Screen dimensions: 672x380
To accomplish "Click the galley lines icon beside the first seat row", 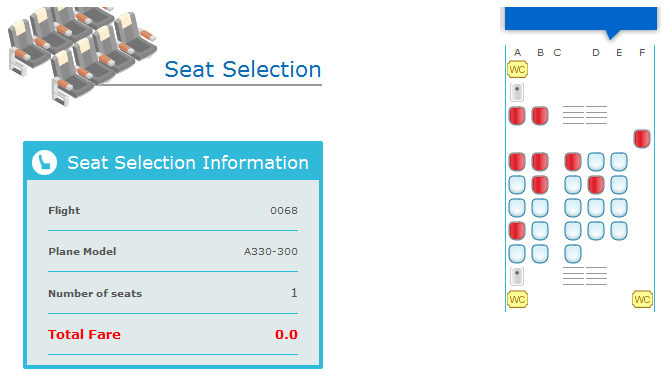I will coord(585,115).
